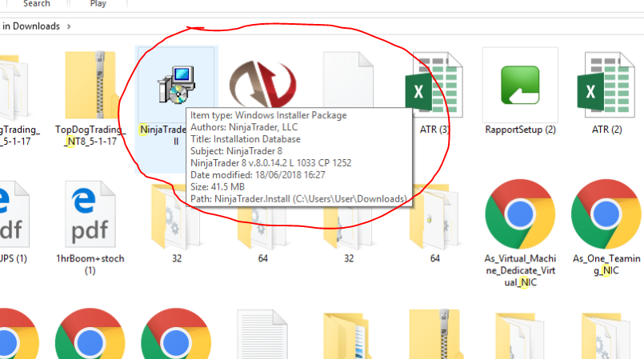Viewport: 644px width, 359px height.
Task: Open the Search ribbon tab
Action: coord(36,4)
